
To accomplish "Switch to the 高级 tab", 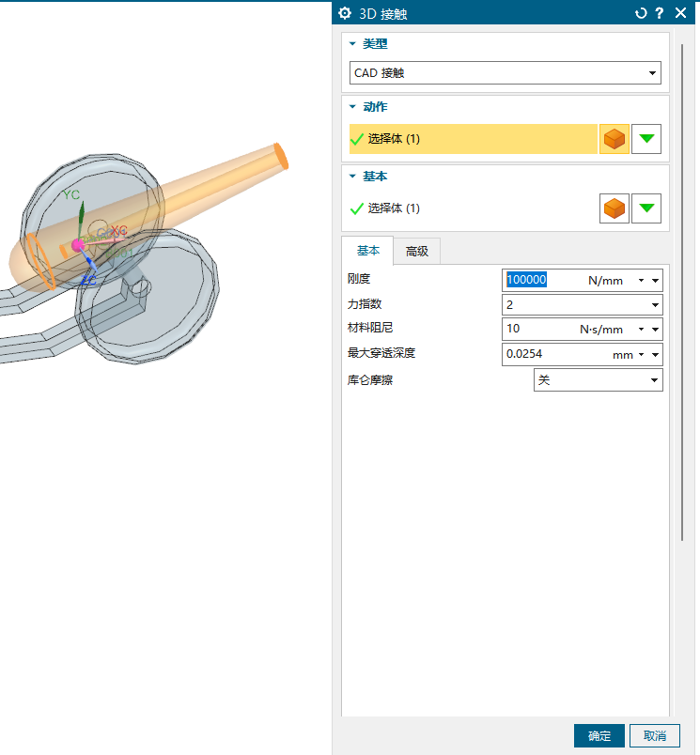I will pyautogui.click(x=416, y=251).
